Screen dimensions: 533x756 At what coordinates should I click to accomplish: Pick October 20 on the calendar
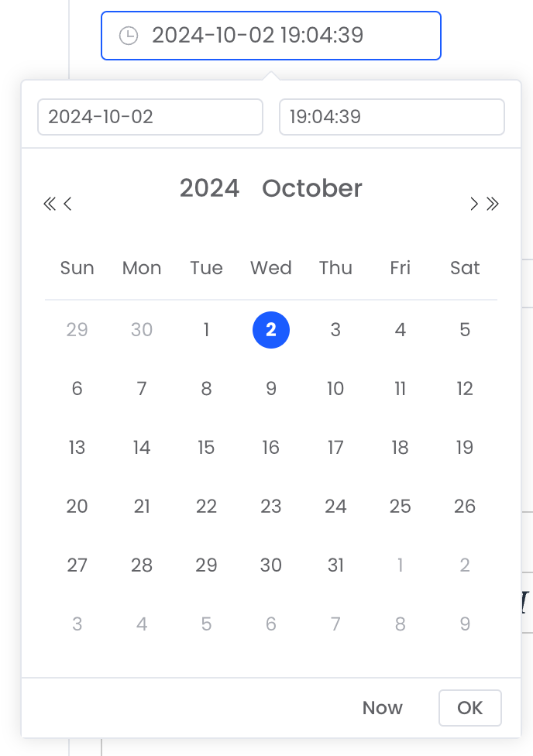point(77,507)
